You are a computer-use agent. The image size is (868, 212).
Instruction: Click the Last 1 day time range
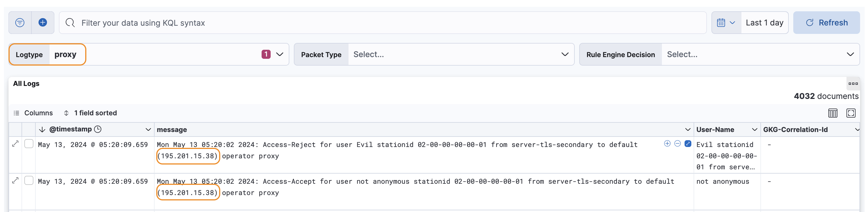764,23
